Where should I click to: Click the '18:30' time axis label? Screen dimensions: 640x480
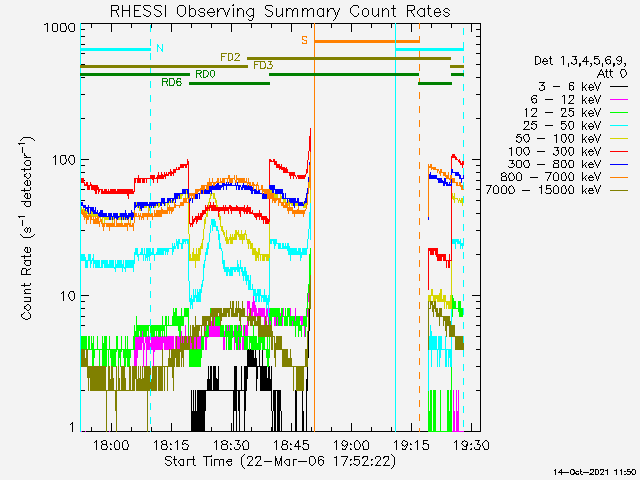231,445
